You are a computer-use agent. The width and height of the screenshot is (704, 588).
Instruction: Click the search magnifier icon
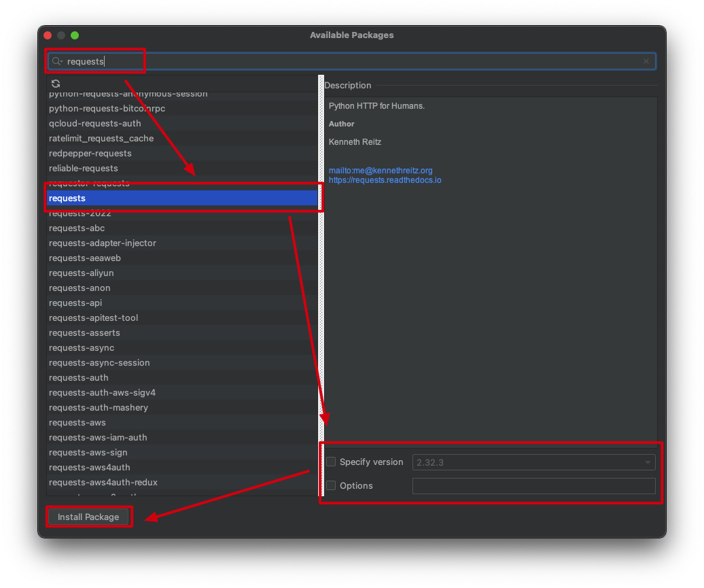pyautogui.click(x=56, y=61)
